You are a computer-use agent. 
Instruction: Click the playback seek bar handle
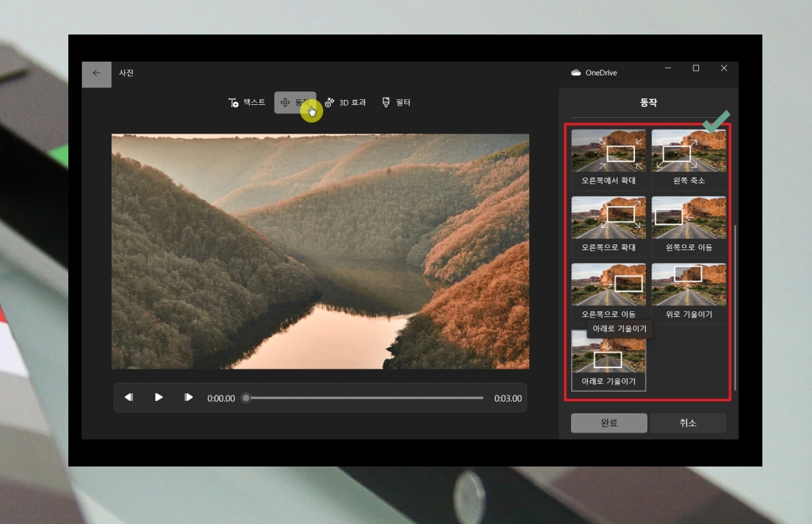[x=247, y=397]
